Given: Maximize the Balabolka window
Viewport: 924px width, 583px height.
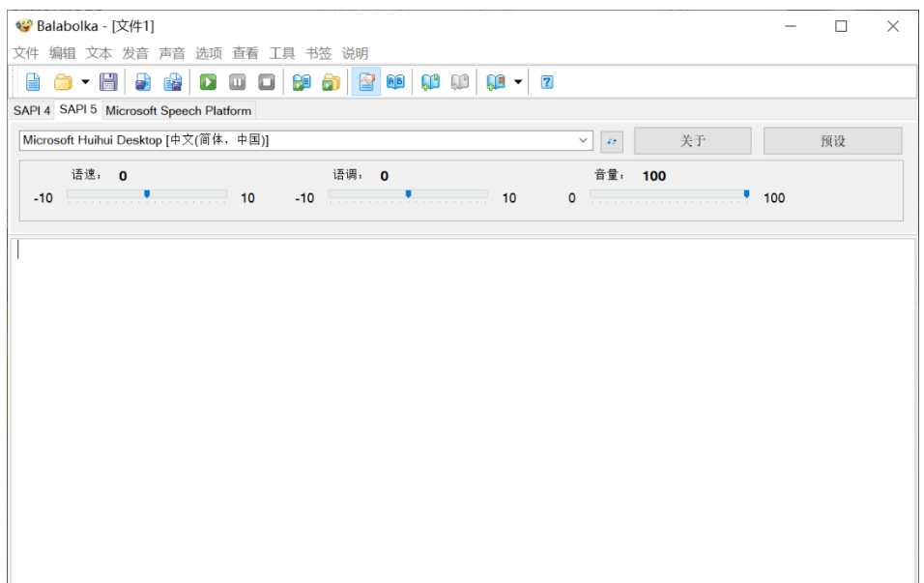Looking at the screenshot, I should tap(841, 26).
